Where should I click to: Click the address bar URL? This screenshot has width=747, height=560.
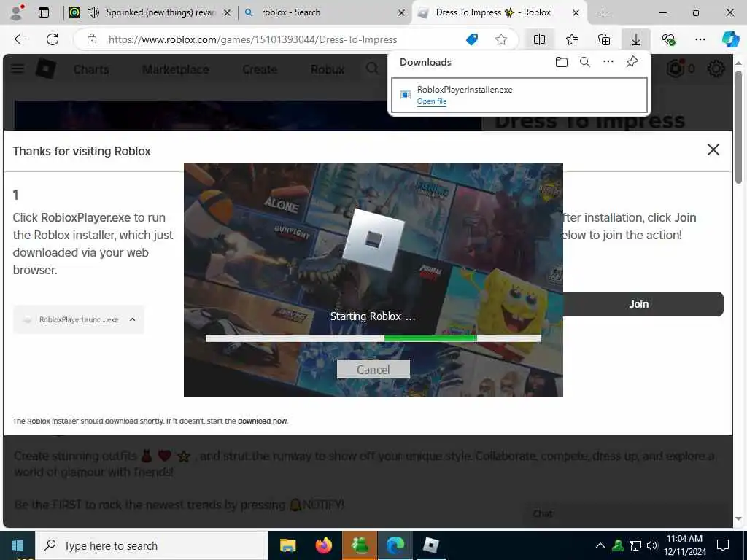252,39
